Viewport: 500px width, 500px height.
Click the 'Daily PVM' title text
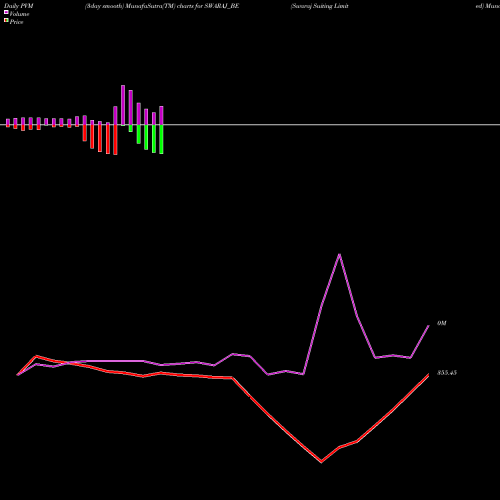[19, 6]
